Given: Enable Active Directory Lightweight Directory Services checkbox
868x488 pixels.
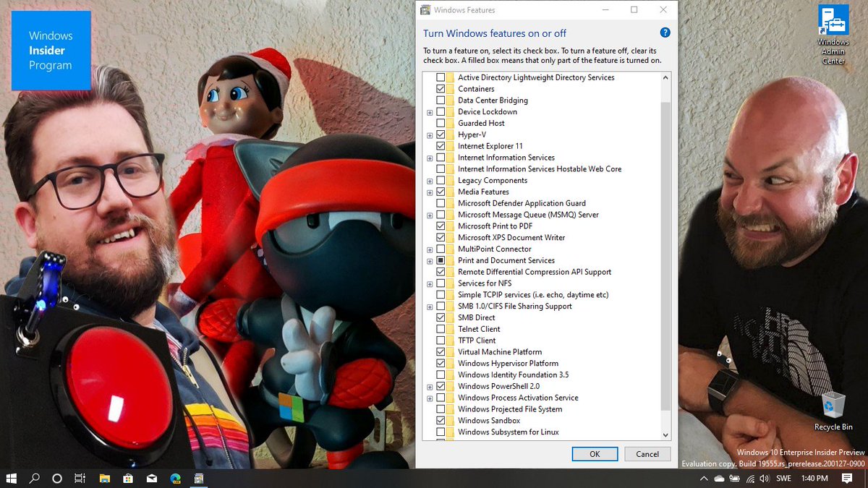Looking at the screenshot, I should [441, 77].
